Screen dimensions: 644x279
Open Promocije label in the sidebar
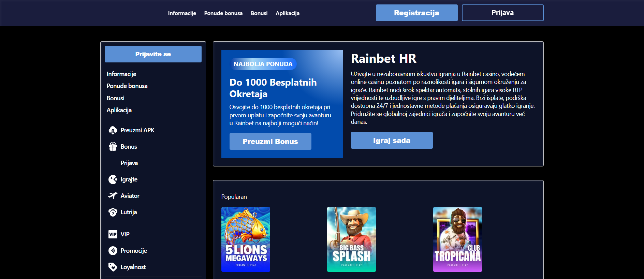coord(134,251)
